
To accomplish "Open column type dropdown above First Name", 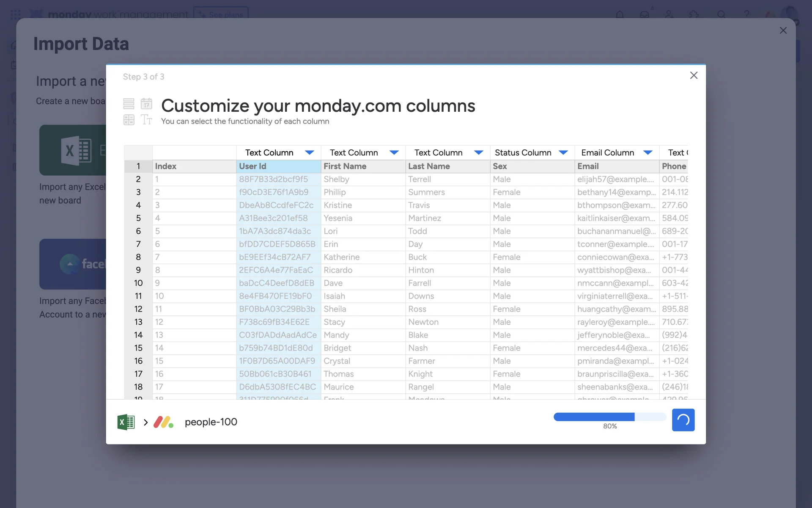I will (x=394, y=152).
